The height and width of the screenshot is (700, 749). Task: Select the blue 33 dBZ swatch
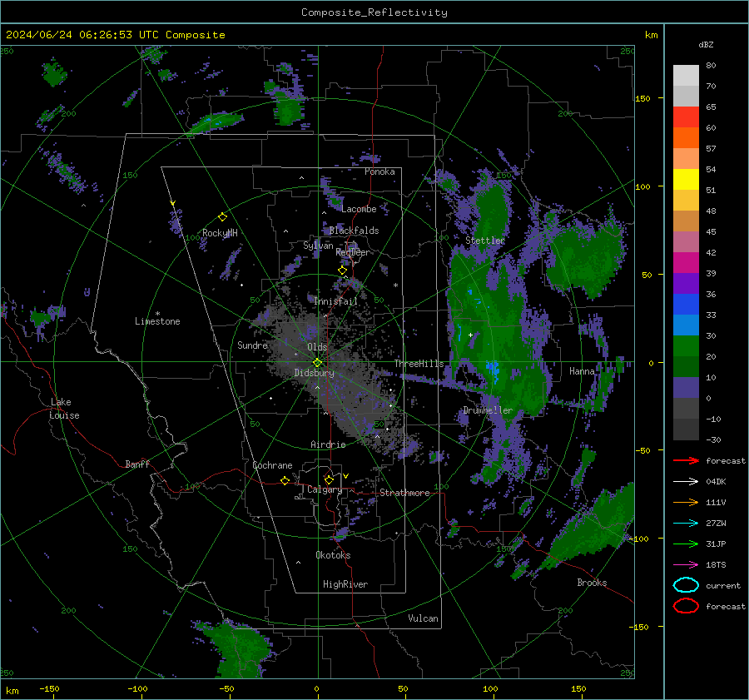[x=686, y=304]
